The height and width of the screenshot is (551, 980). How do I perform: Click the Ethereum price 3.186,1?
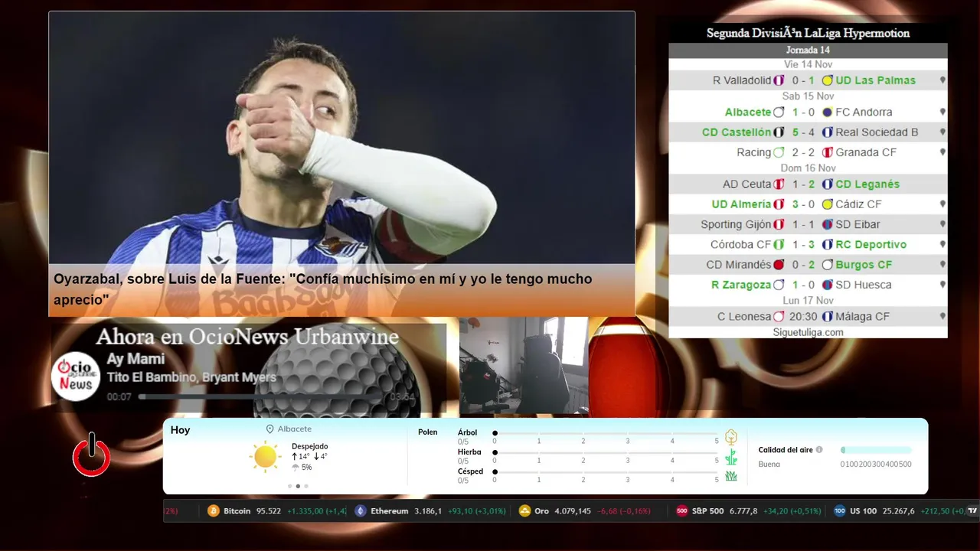click(x=428, y=511)
